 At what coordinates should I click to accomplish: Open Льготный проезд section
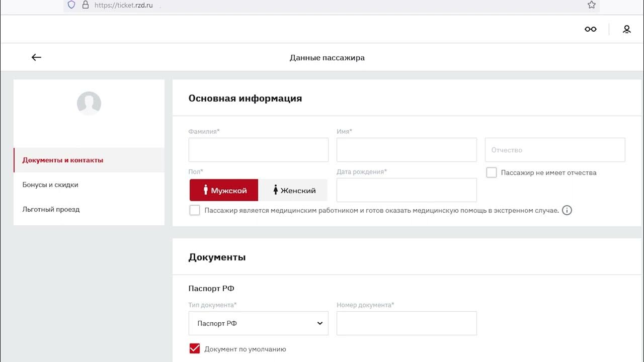click(89, 209)
